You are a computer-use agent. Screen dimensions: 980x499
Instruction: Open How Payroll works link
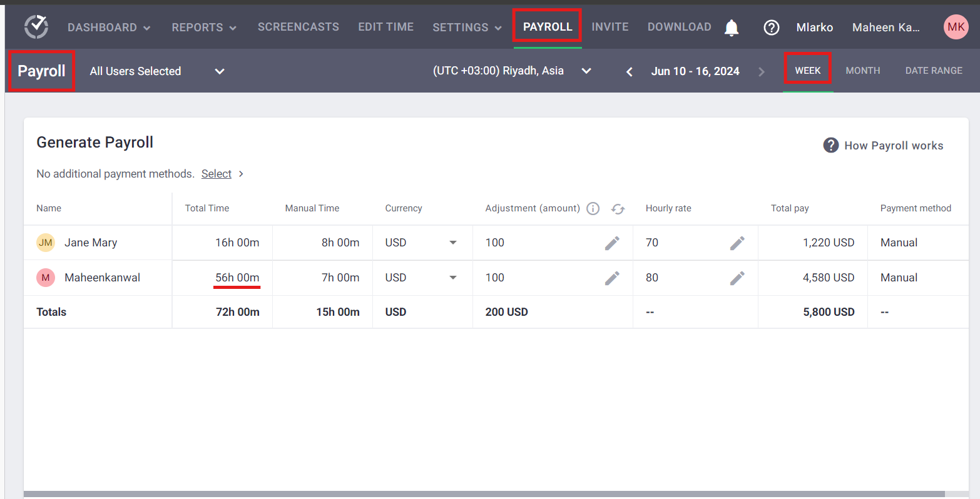pyautogui.click(x=894, y=146)
